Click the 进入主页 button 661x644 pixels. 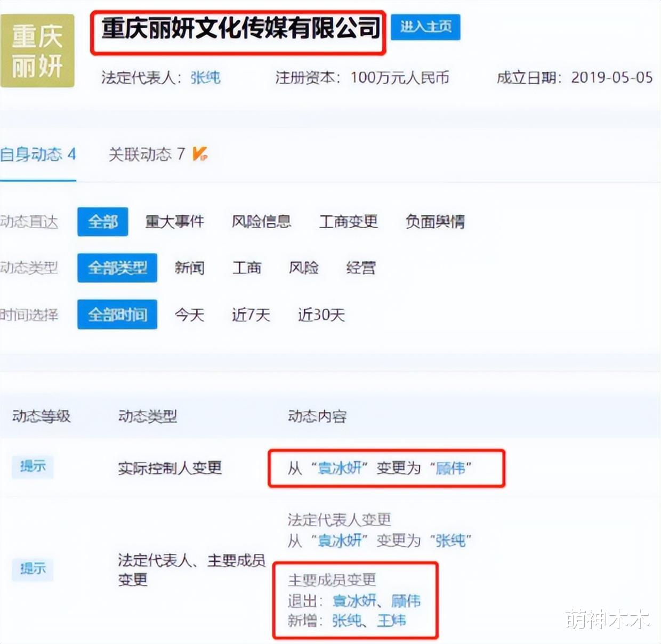[425, 27]
